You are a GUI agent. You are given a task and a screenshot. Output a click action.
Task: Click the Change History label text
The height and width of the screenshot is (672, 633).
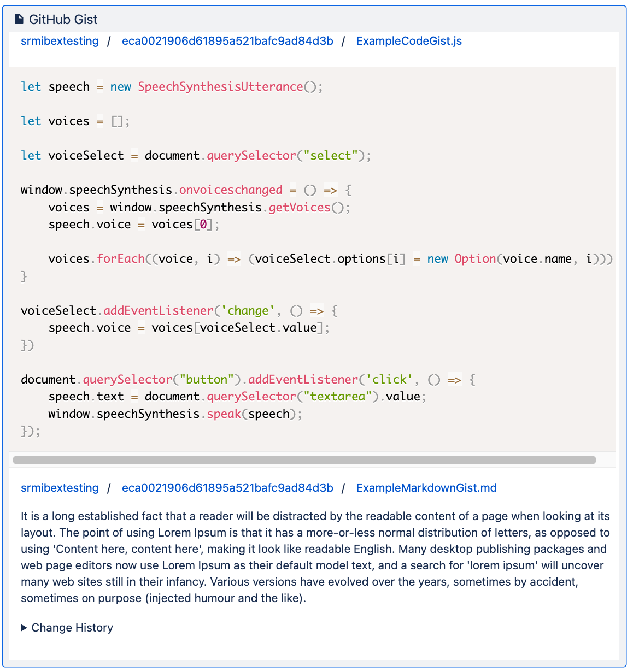coord(72,628)
